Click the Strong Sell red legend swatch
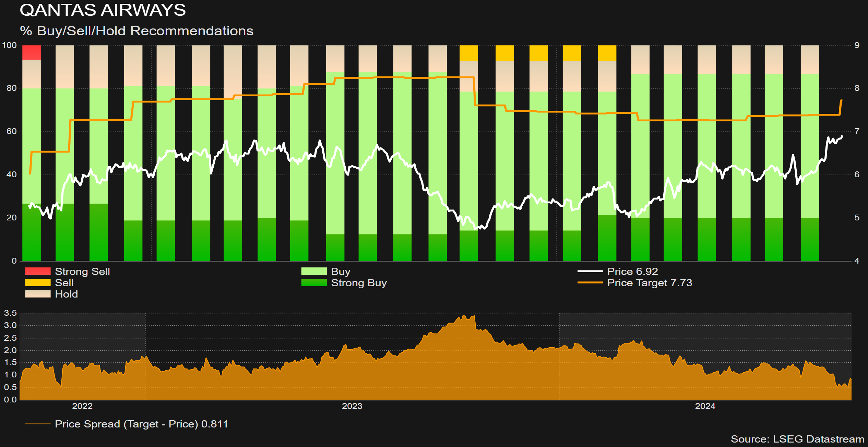This screenshot has width=868, height=447. [x=38, y=271]
